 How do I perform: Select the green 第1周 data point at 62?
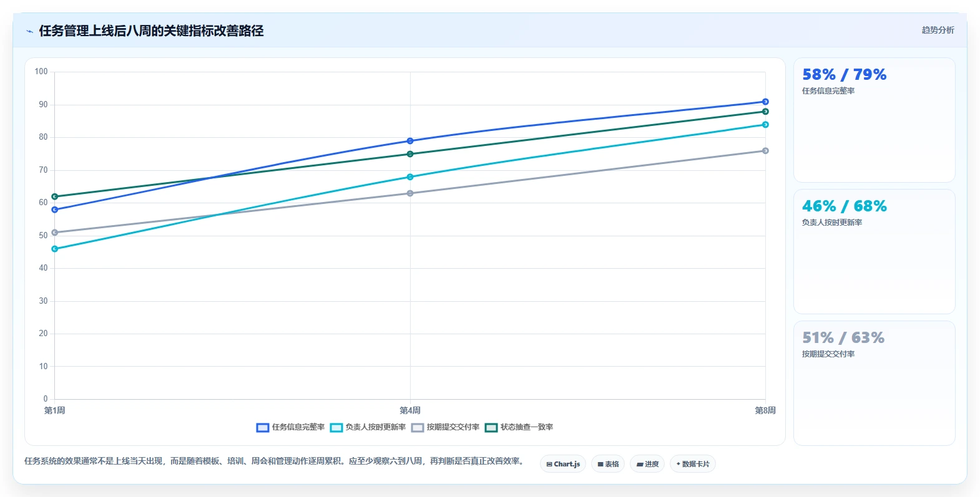tap(55, 196)
